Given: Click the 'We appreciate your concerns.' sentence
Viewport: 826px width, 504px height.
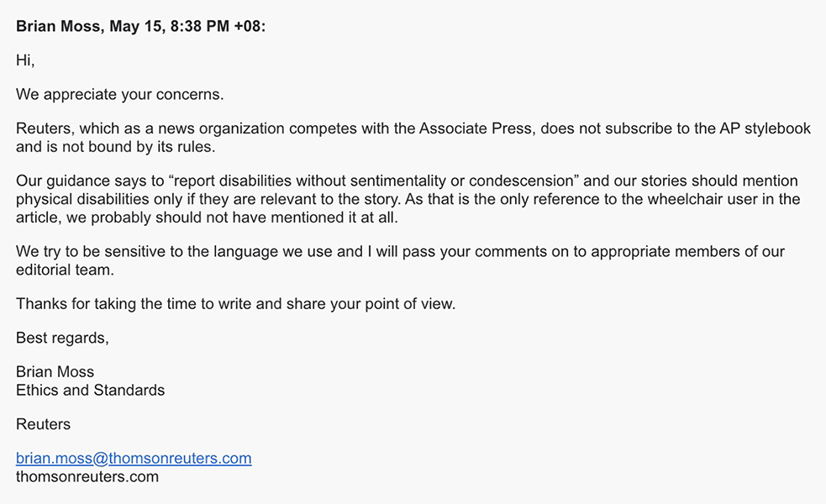Looking at the screenshot, I should (x=119, y=95).
